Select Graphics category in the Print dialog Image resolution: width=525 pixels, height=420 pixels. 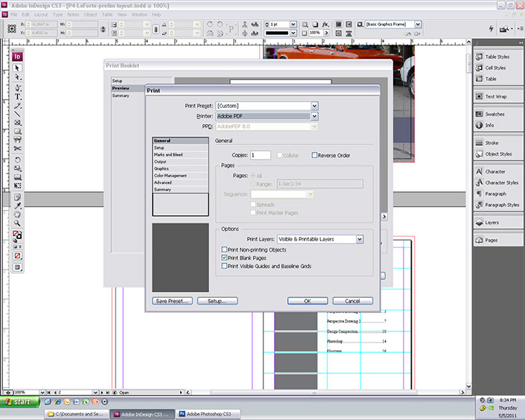point(180,169)
